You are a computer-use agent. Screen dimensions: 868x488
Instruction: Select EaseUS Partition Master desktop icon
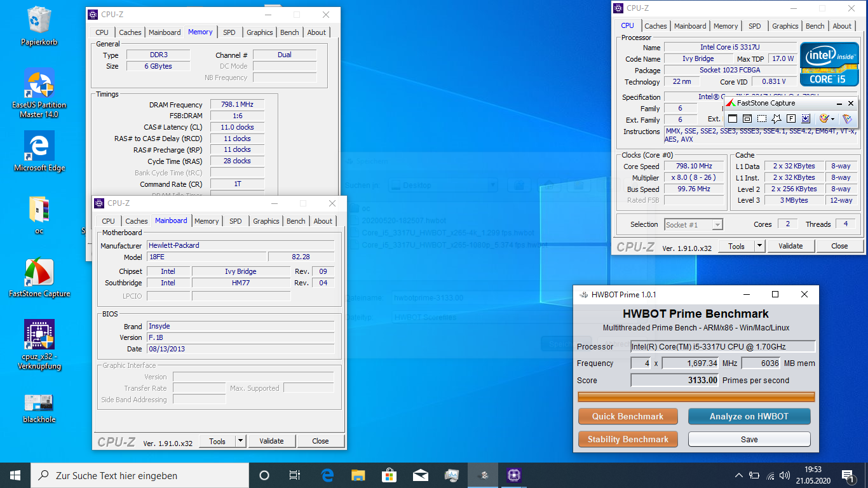39,93
